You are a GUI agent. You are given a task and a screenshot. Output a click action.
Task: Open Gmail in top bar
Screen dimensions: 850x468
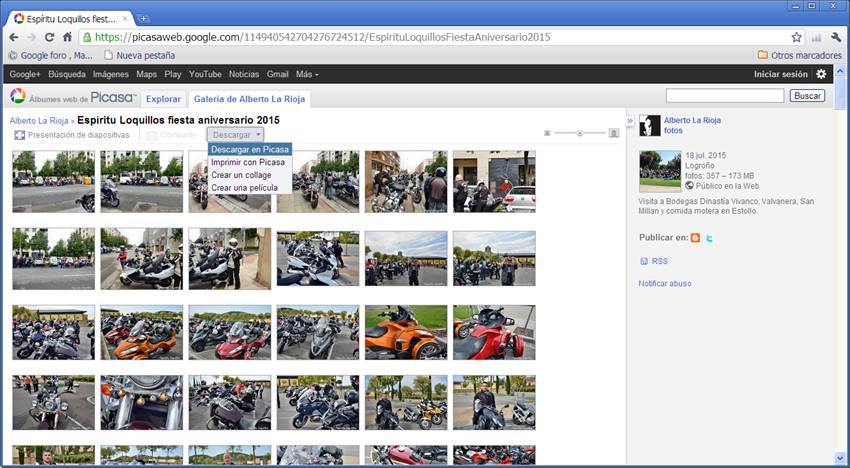point(278,74)
